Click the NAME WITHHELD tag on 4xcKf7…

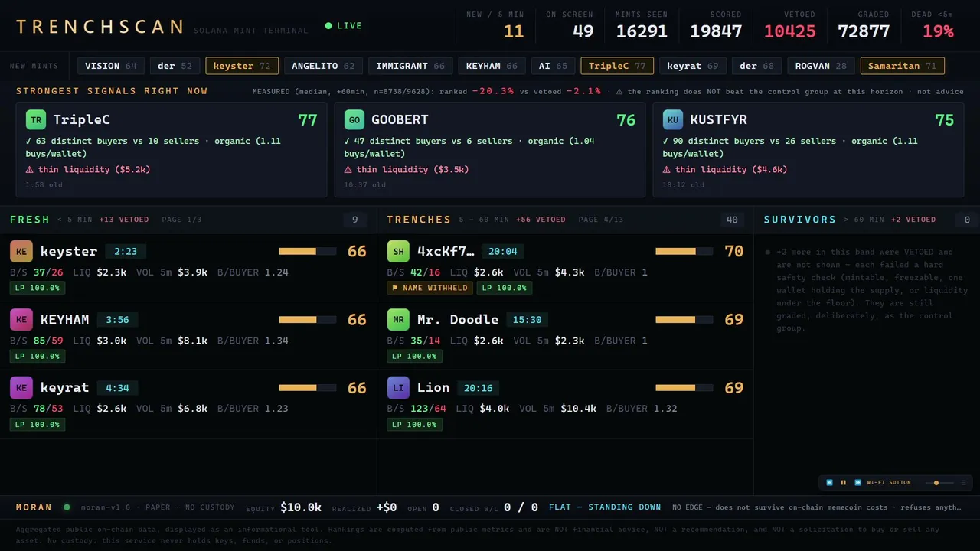[430, 288]
